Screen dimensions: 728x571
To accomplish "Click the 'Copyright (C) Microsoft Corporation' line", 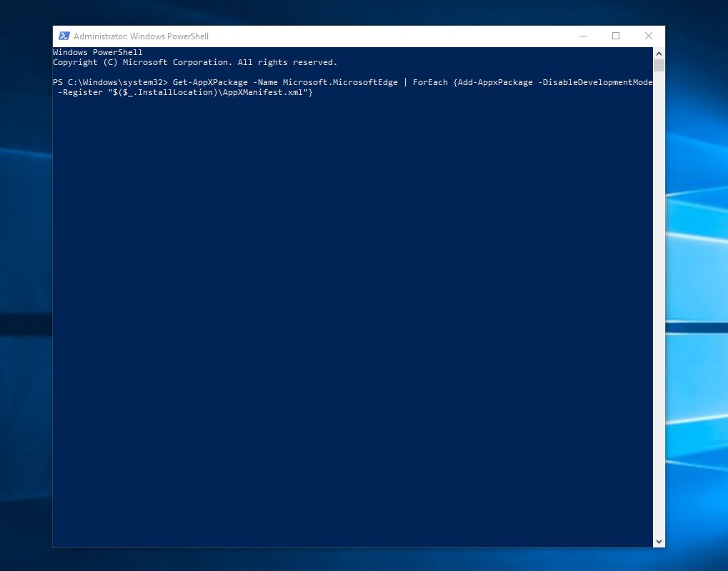I will click(x=195, y=62).
